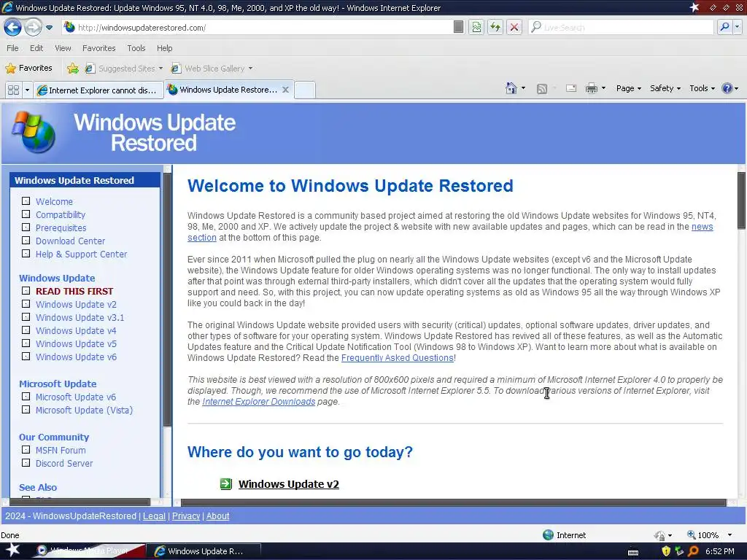Click Add to Favorites Bar icon
Image resolution: width=747 pixels, height=560 pixels.
tap(73, 69)
